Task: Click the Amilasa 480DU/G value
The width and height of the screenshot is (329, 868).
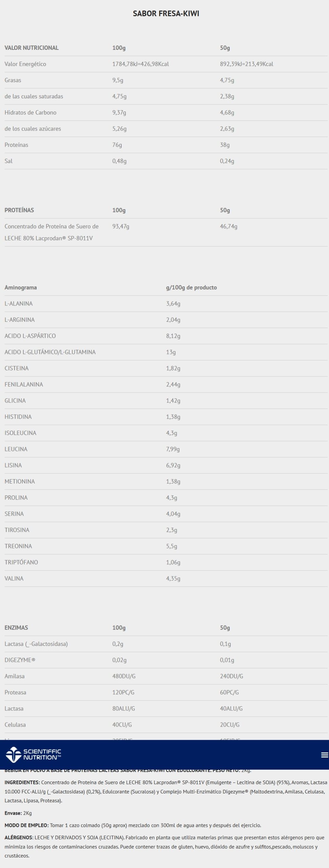Action: coord(124,676)
